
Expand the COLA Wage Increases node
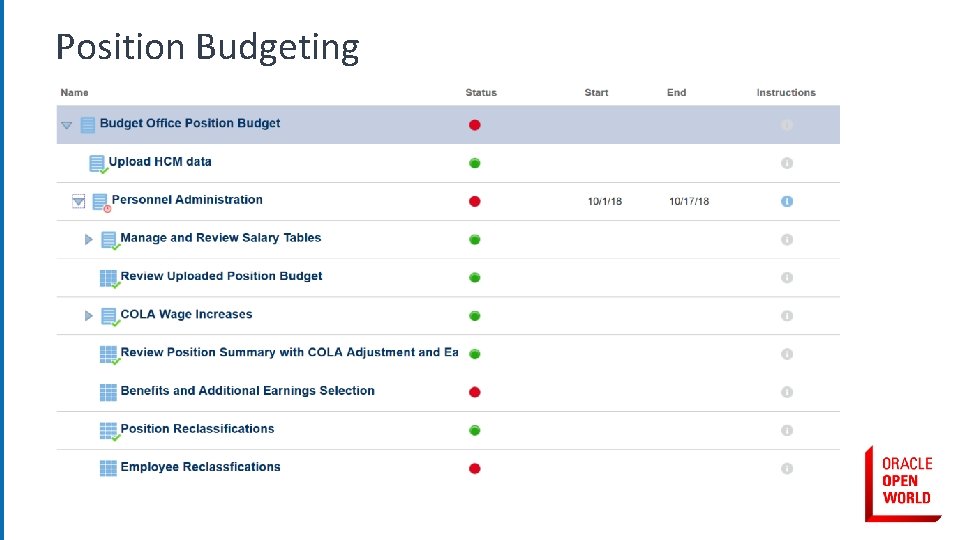(89, 316)
